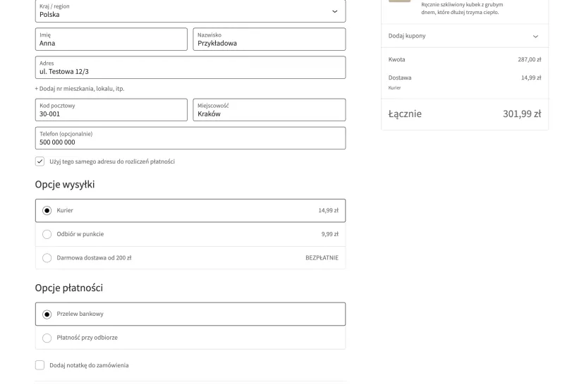
Task: Click the product description 'Ręcznie szkliwiony kubek' text
Action: point(462,8)
